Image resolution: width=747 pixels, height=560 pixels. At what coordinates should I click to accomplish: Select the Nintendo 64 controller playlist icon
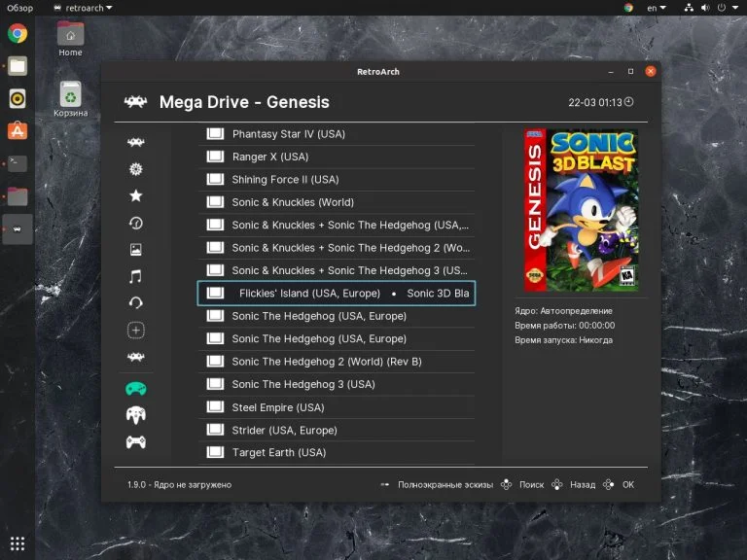(136, 415)
